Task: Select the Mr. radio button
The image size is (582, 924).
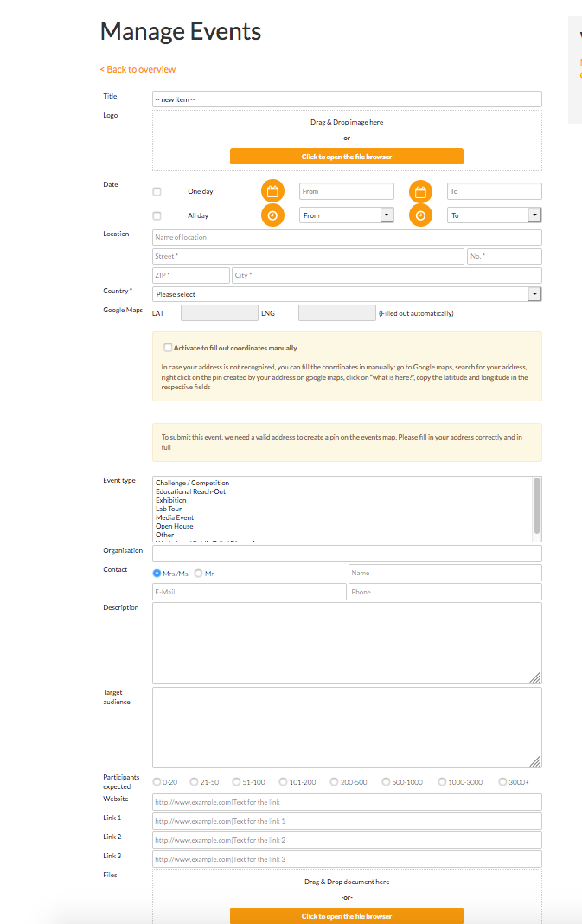Action: 199,573
